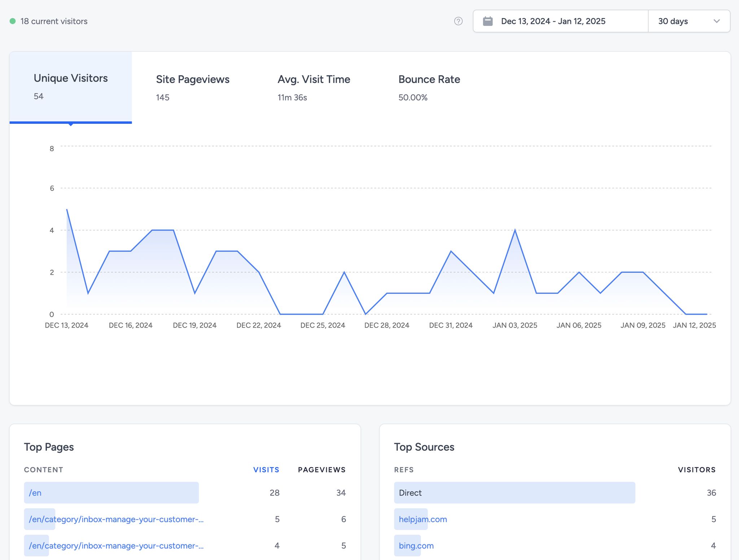Click the VISITORS column header in Top Sources
Screen dimensions: 739x560
[x=697, y=470]
